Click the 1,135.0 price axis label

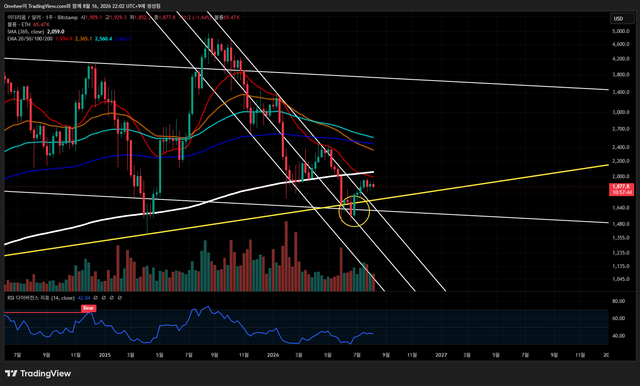pos(621,266)
